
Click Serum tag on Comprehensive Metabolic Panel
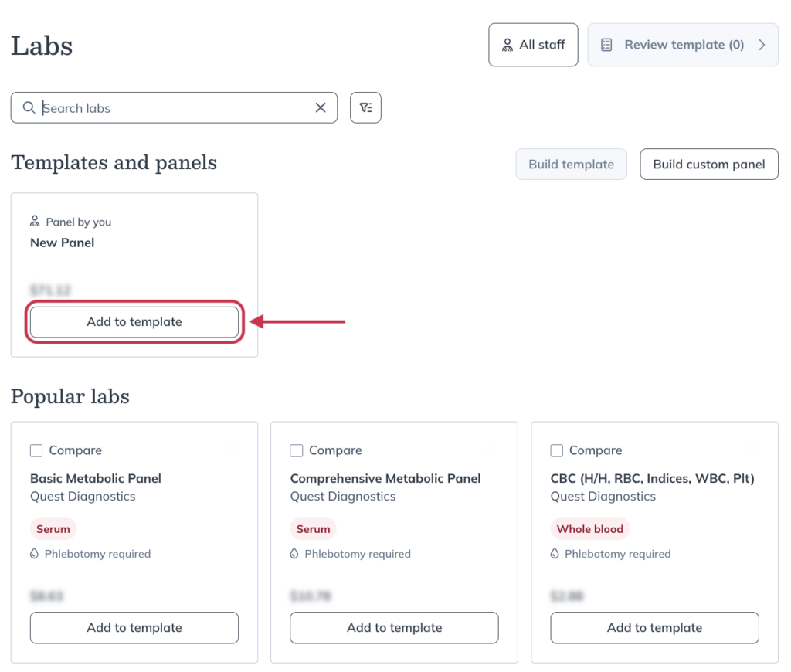pos(313,529)
